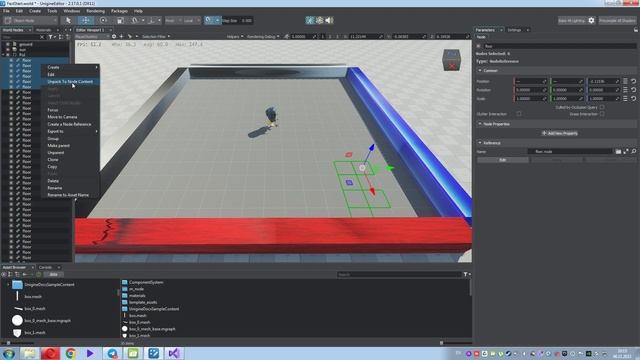Open Visual Studio from taskbar
Image resolution: width=640 pixels, height=360 pixels.
[173, 353]
